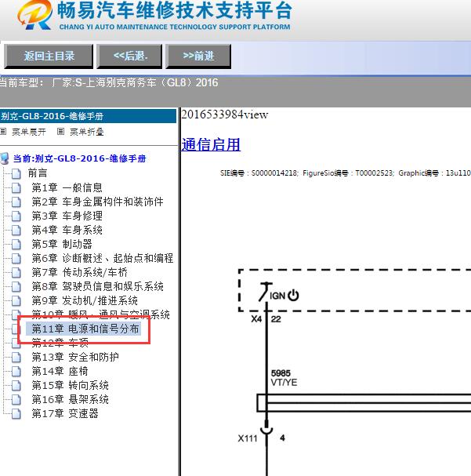Viewport: 471px width, 476px height.
Task: Click the X4 connector label
Action: pos(256,319)
